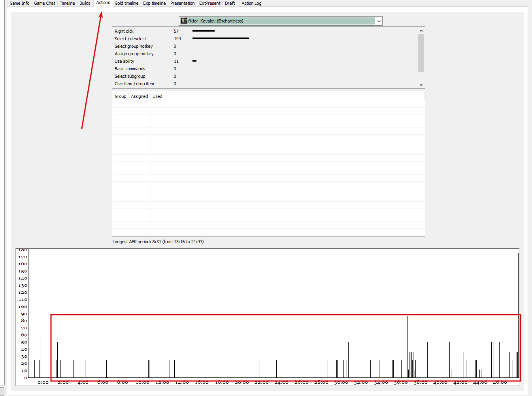Switch to Gold timeline tab
532x396 pixels.
[126, 3]
